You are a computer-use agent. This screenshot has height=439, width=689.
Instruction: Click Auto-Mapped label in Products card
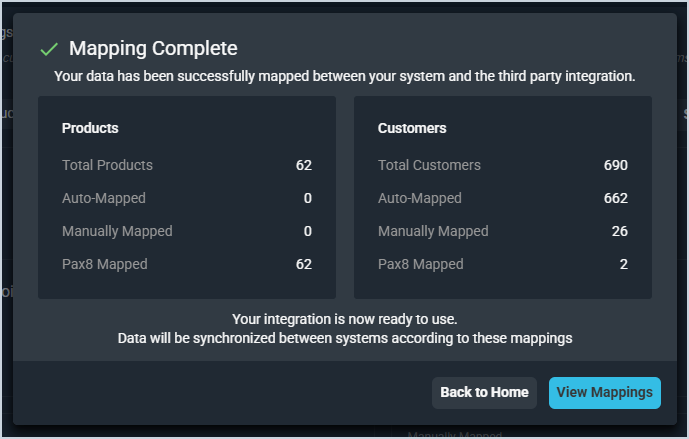[x=103, y=198]
